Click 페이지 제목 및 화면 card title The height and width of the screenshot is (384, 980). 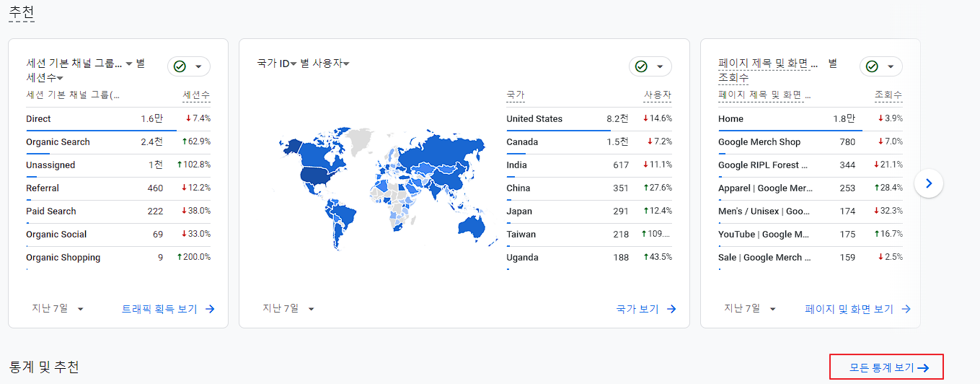[768, 64]
